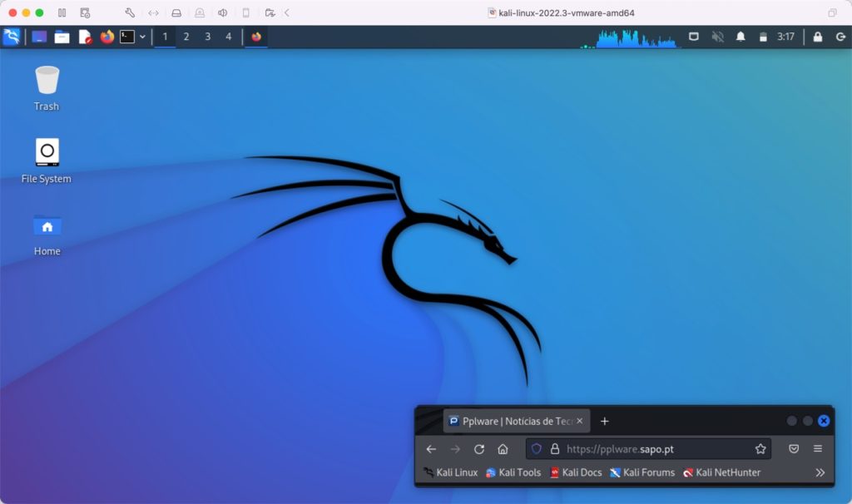Open the terminal emulator icon
852x504 pixels.
pyautogui.click(x=127, y=37)
